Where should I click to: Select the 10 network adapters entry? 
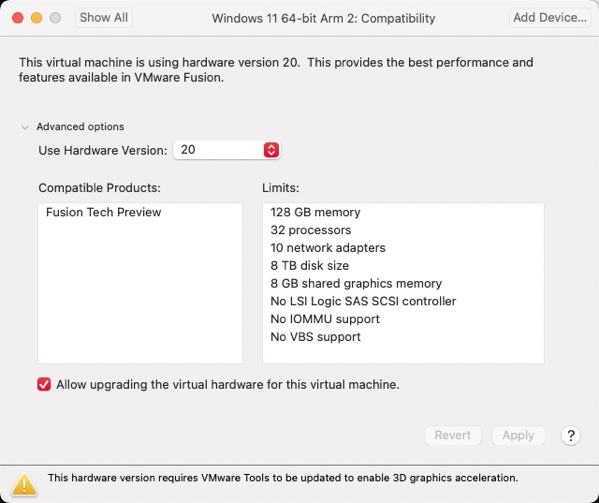(328, 248)
